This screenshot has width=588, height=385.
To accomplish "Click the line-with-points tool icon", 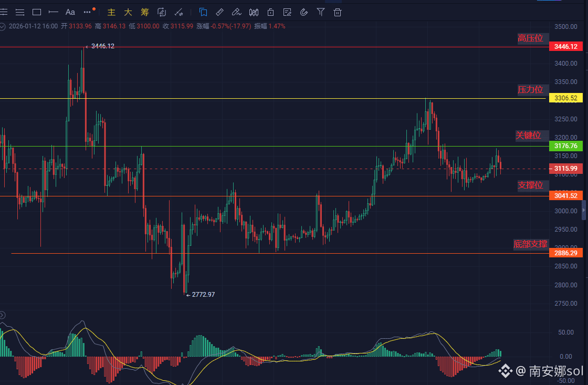I will point(179,13).
